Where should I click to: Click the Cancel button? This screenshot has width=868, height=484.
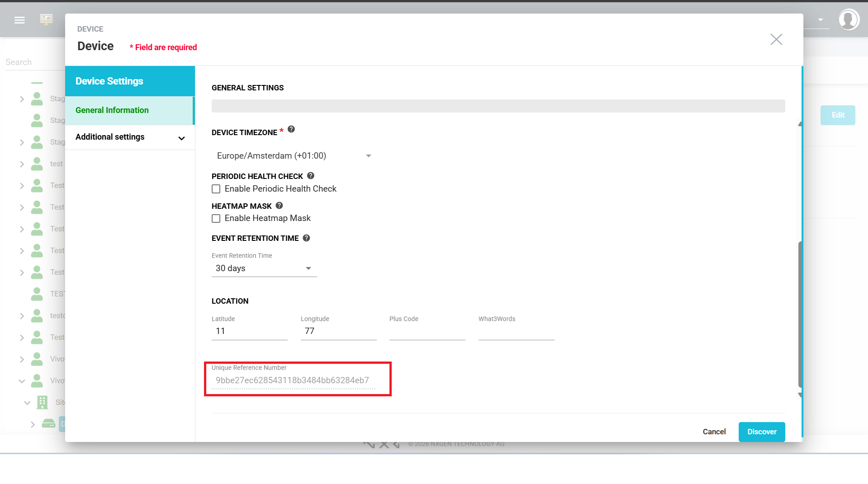pyautogui.click(x=714, y=432)
